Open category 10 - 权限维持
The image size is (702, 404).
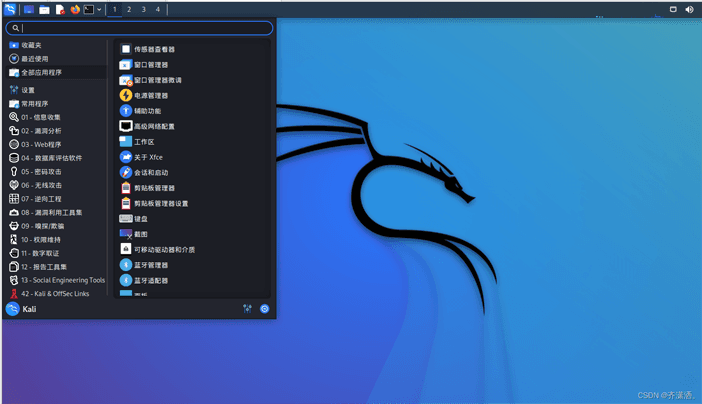pos(57,240)
